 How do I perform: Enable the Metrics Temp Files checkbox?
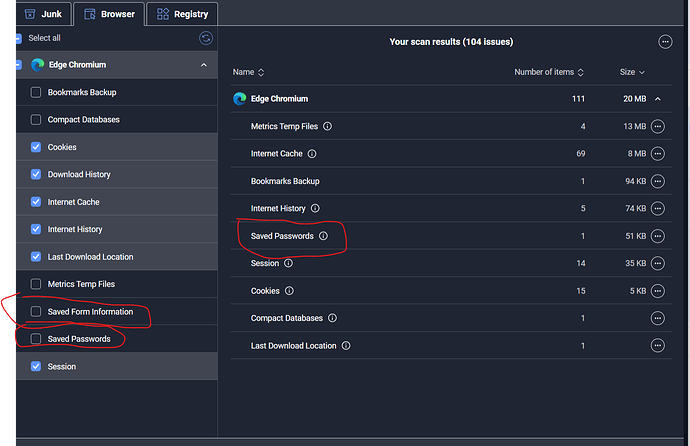click(x=36, y=284)
